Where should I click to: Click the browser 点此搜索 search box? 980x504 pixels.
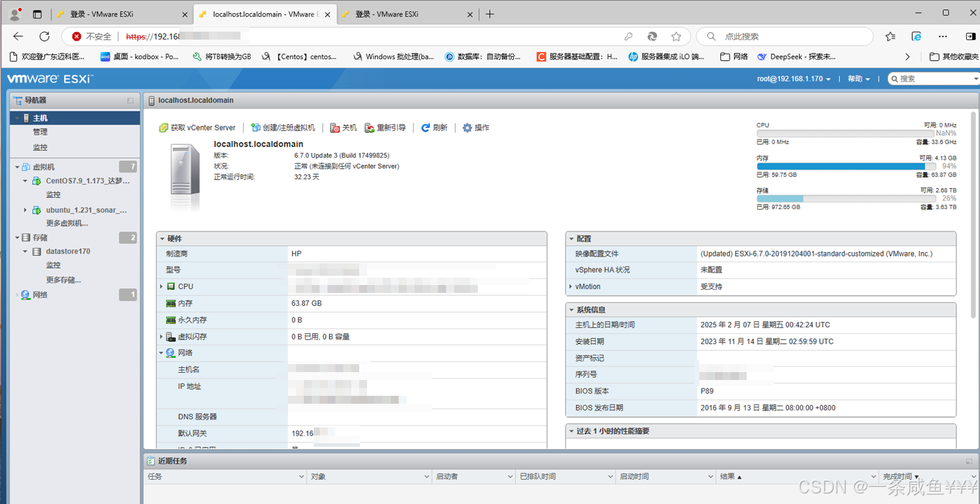[785, 36]
